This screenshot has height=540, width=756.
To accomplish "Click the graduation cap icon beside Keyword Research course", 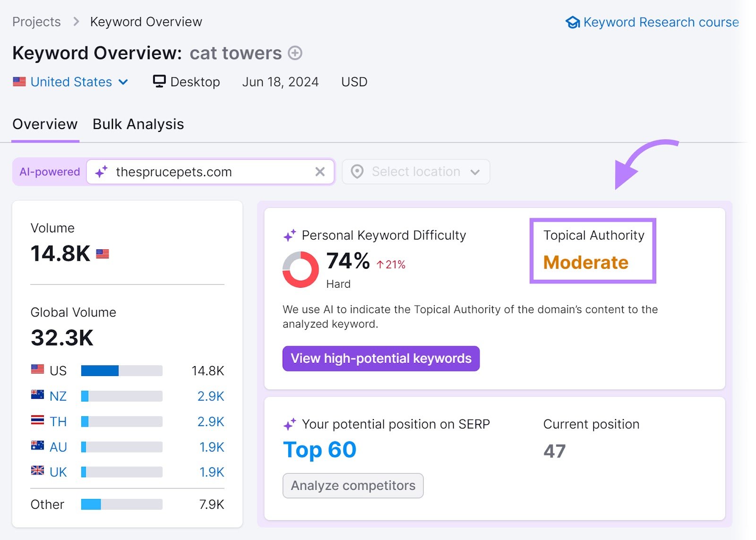I will (573, 22).
